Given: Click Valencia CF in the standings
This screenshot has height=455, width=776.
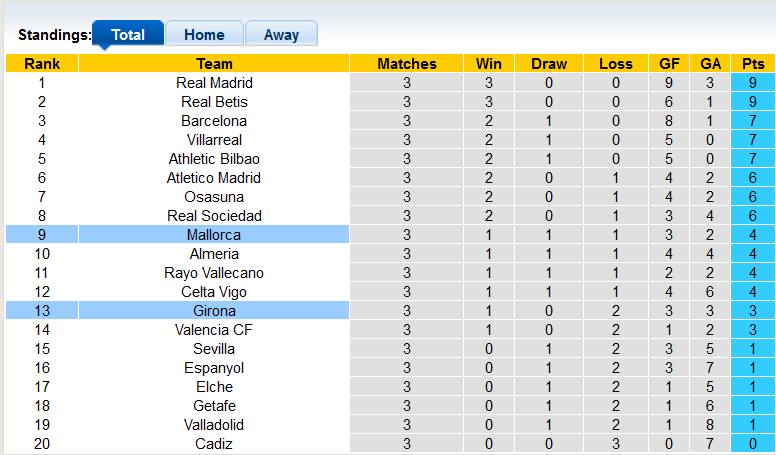Looking at the screenshot, I should (x=214, y=330).
